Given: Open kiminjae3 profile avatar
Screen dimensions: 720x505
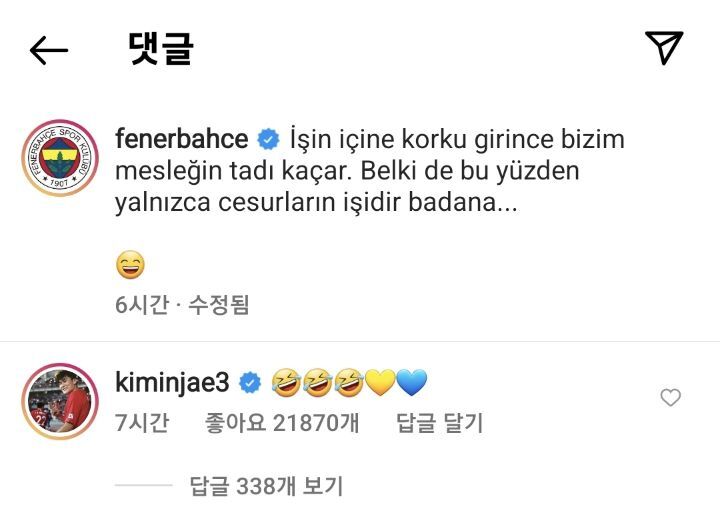Looking at the screenshot, I should tap(59, 402).
